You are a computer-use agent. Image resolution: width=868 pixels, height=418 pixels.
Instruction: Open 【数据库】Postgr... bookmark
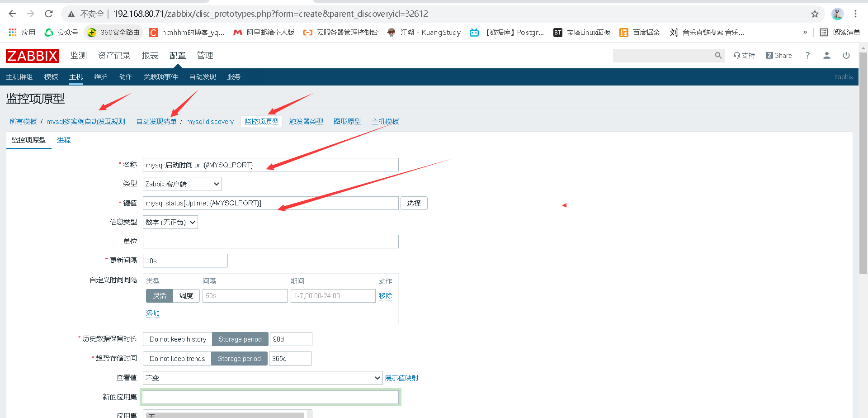coord(507,33)
